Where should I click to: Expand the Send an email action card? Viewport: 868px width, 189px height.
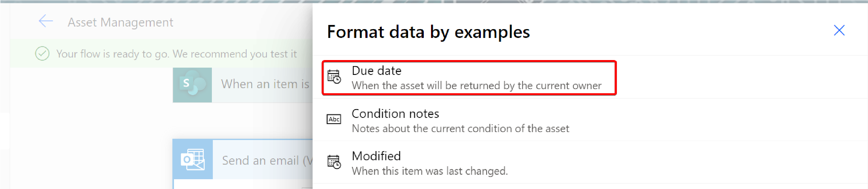(x=243, y=159)
